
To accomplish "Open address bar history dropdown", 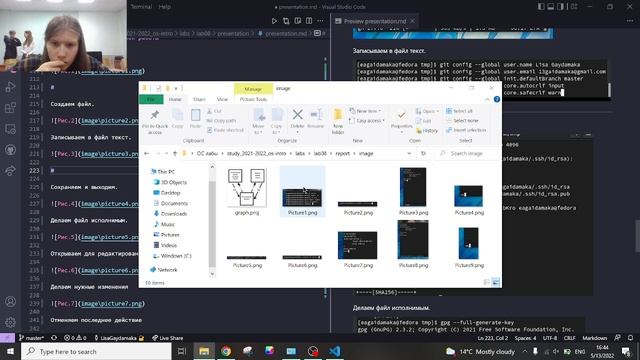I will tap(409, 153).
